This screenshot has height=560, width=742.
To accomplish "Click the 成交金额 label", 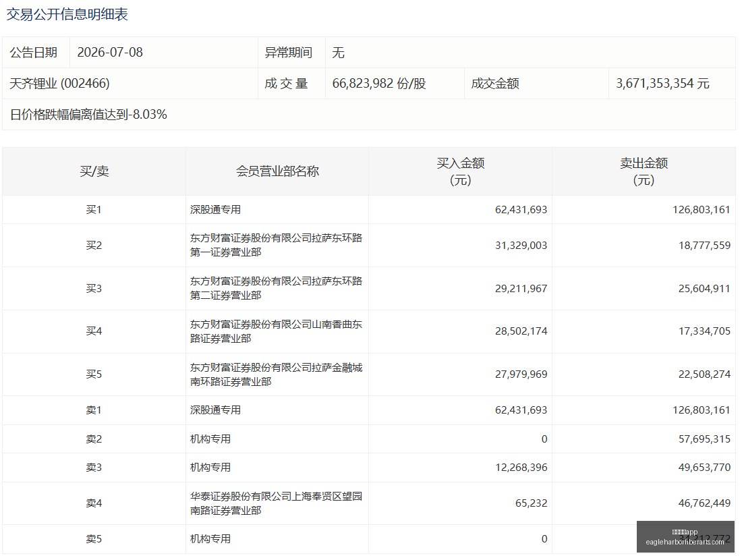I will coord(495,83).
